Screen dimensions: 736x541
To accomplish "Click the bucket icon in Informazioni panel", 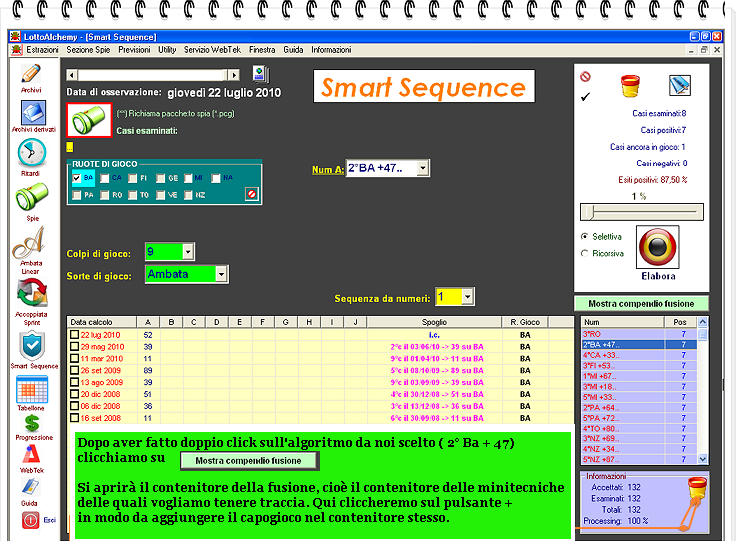I will 697,488.
